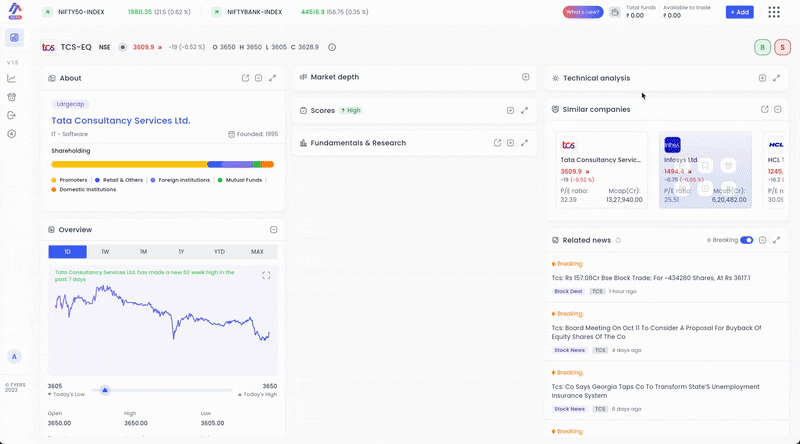Expand the Technical analysis panel
Image resolution: width=800 pixels, height=444 pixels.
click(x=762, y=78)
